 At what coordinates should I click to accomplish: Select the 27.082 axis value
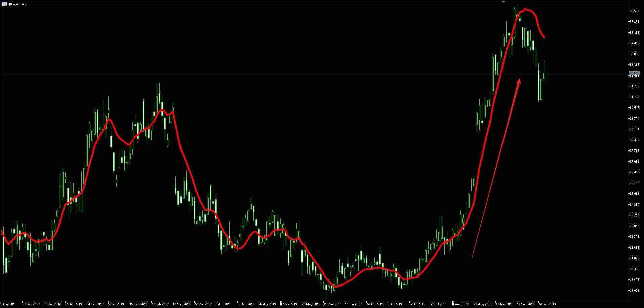(634, 162)
